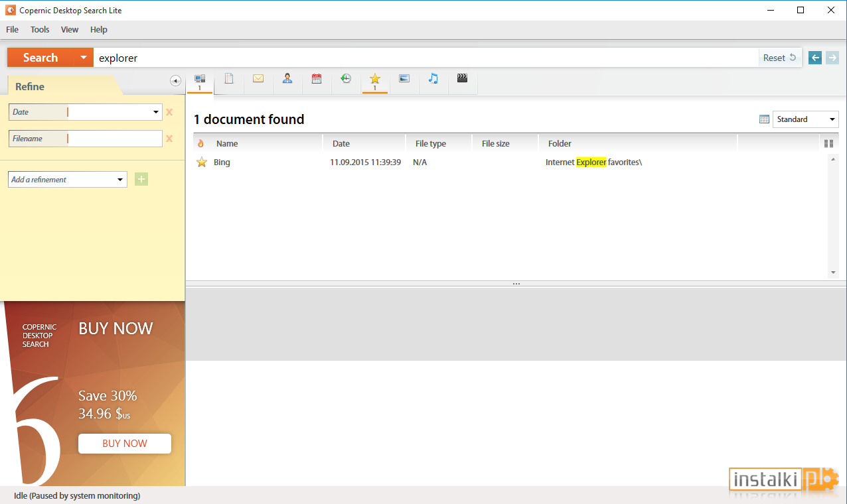Click the Filename refinement input field
This screenshot has height=504, width=847.
point(115,139)
